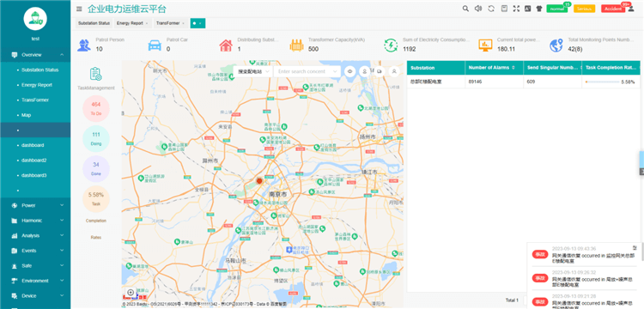644x309 pixels.
Task: Refresh the page using the circular arrows icon
Action: tap(491, 9)
